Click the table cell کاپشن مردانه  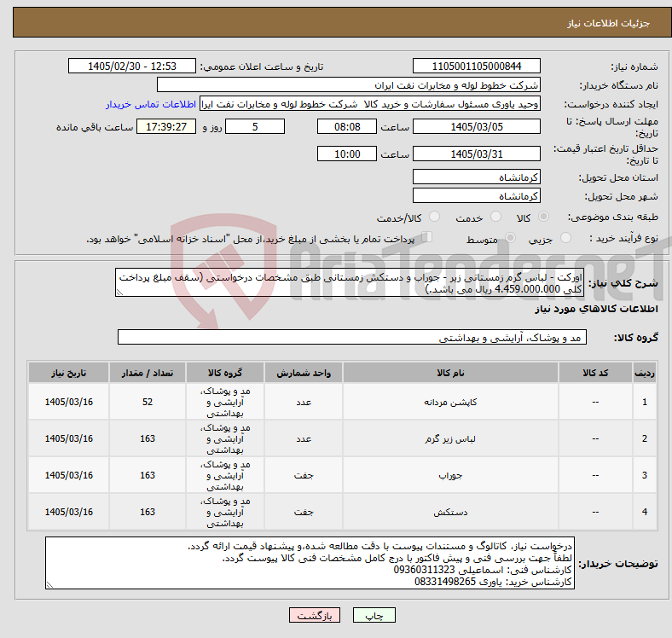point(450,402)
